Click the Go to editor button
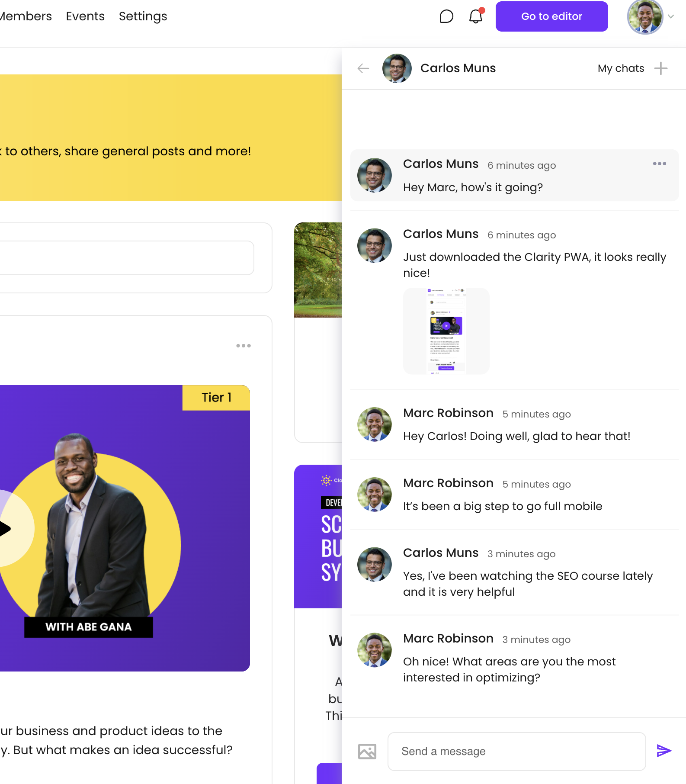The width and height of the screenshot is (686, 784). [551, 16]
